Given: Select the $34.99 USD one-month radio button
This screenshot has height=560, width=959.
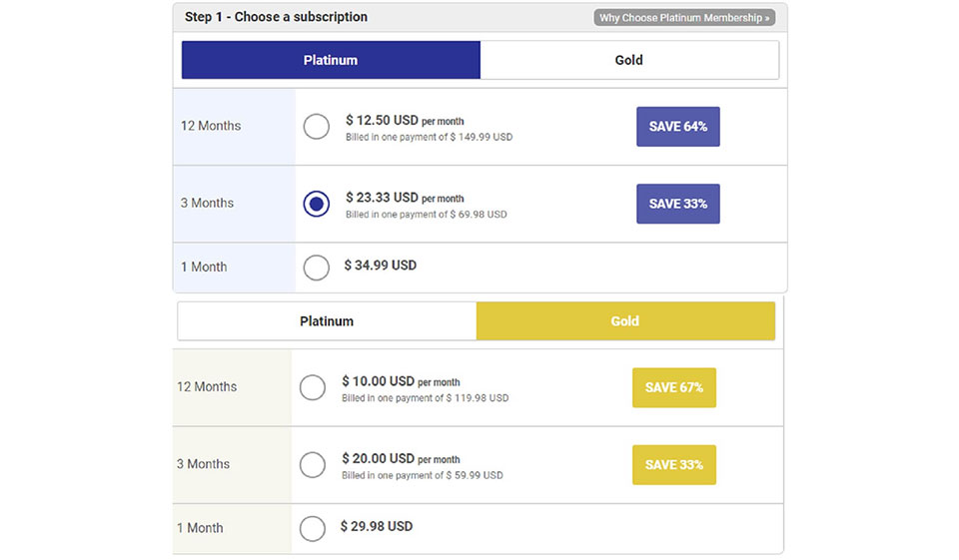Looking at the screenshot, I should [x=317, y=268].
